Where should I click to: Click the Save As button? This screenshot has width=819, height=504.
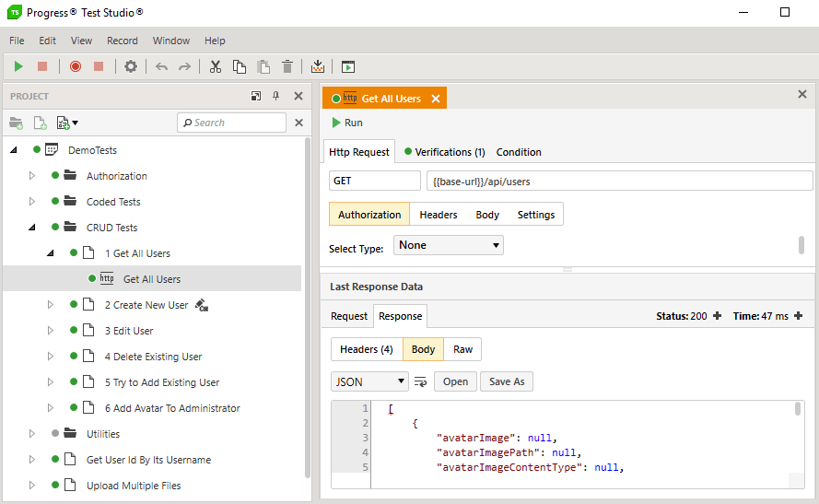[507, 381]
